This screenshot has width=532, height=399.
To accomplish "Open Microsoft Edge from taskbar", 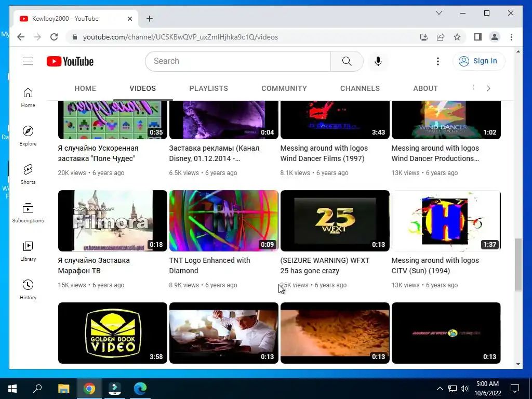I will (140, 389).
